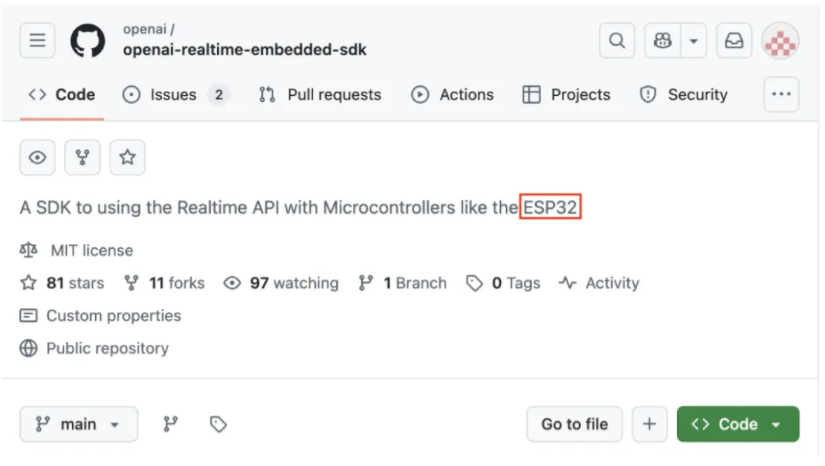View branches icon next to main
Screen dimensions: 825x466
pyautogui.click(x=170, y=424)
